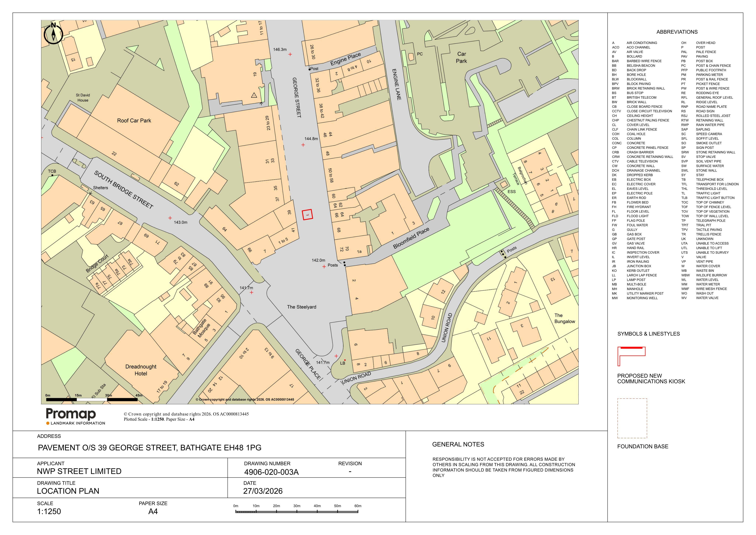Click the triangle symbol beside building 19

tap(254, 95)
